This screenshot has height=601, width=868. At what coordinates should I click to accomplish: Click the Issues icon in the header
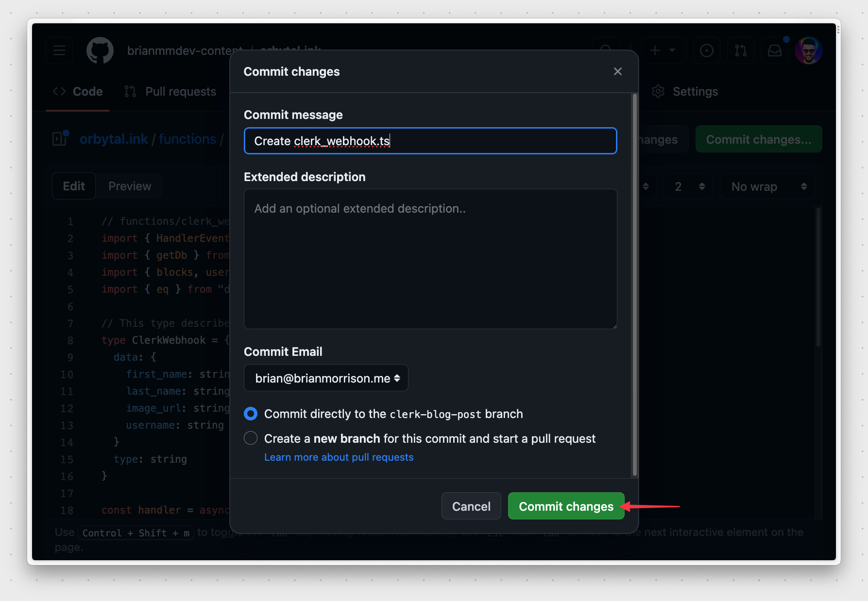click(x=707, y=50)
